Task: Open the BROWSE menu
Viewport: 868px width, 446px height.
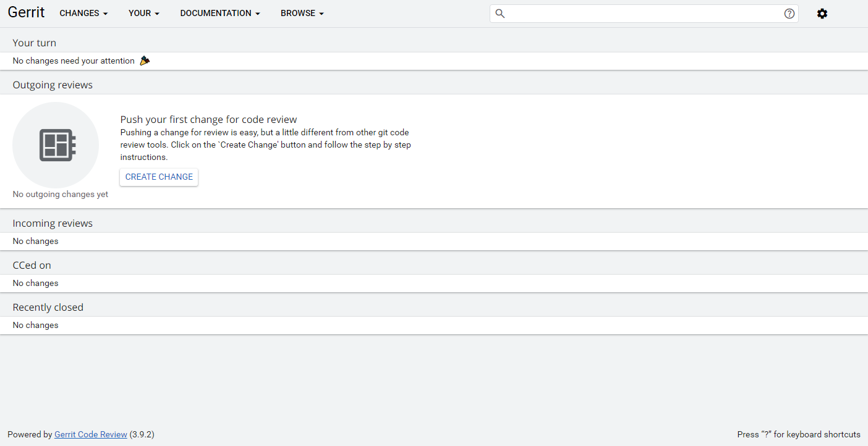Action: (x=302, y=14)
